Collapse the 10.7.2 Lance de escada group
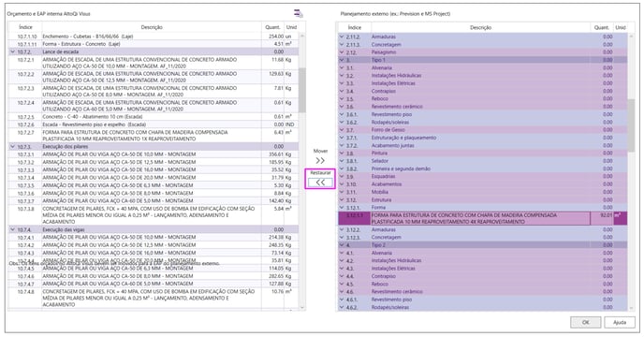The height and width of the screenshot is (337, 644). tap(13, 51)
